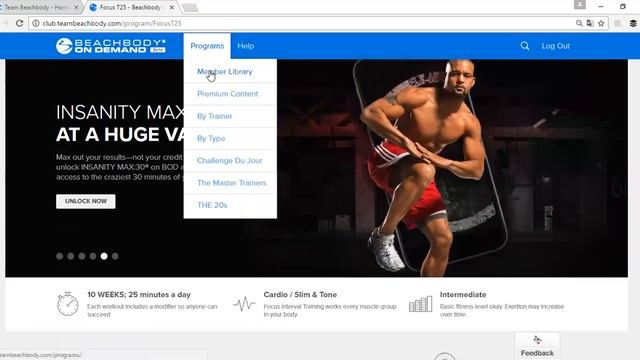Click the translate icon in address bar
The width and height of the screenshot is (640, 360).
click(590, 23)
